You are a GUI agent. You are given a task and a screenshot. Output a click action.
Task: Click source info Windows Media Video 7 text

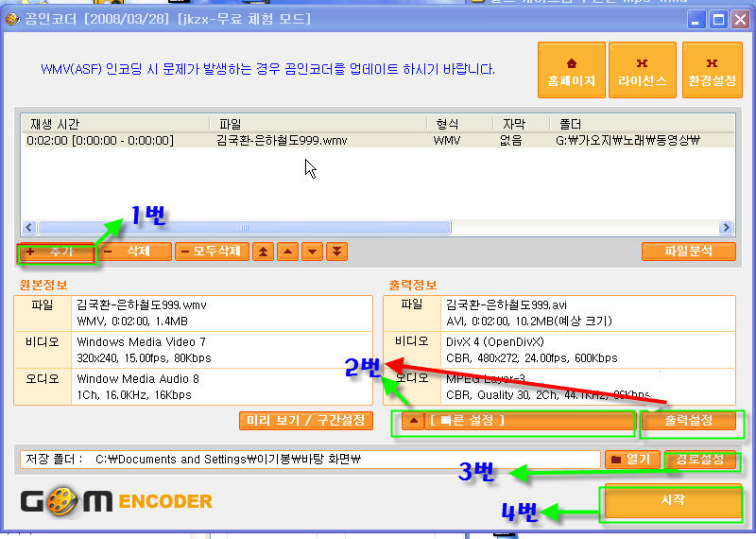pyautogui.click(x=141, y=342)
